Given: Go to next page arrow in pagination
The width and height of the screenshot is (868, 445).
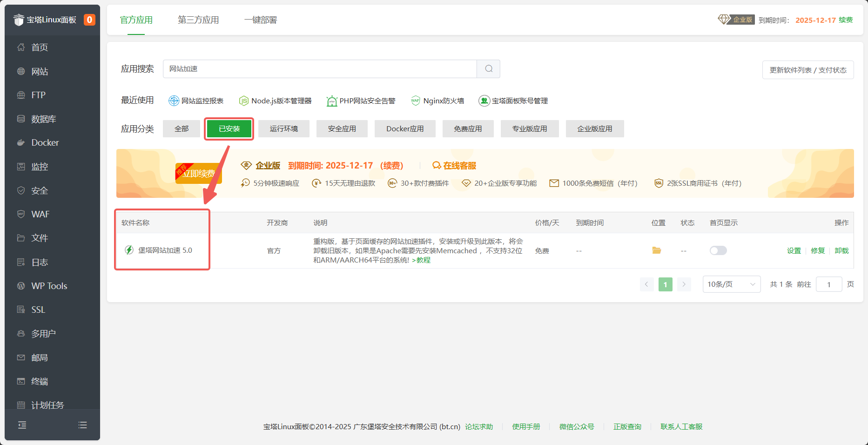Looking at the screenshot, I should pyautogui.click(x=684, y=284).
